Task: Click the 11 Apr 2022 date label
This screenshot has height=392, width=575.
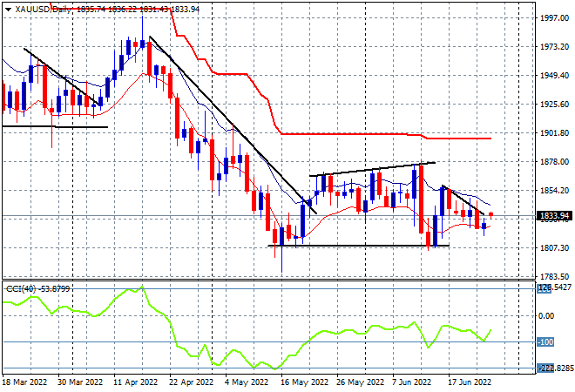Action: 136,382
